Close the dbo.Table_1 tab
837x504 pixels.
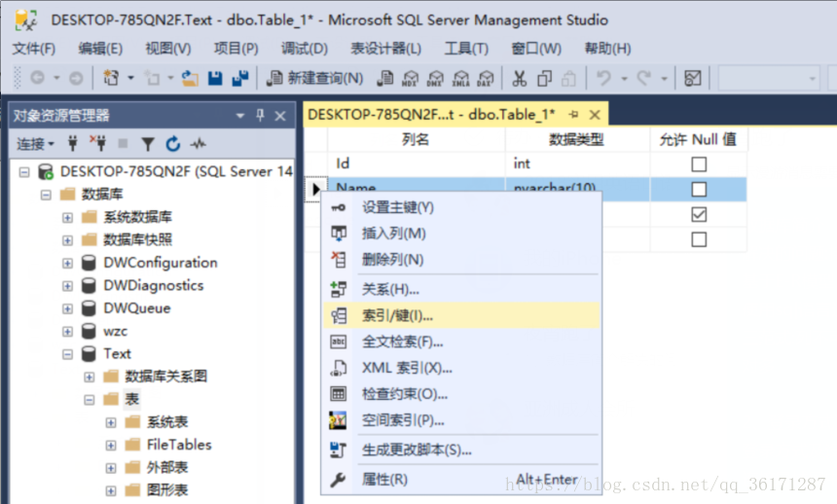(595, 115)
